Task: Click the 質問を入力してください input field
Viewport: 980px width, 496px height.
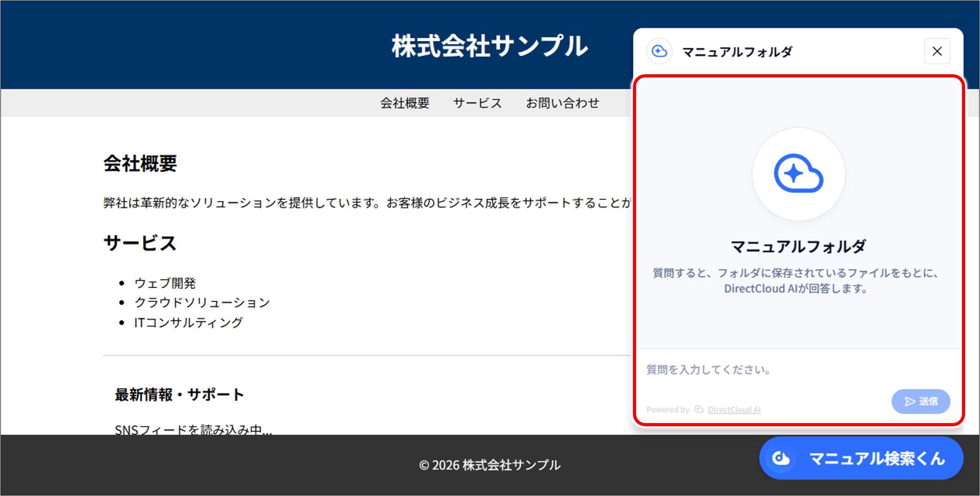Action: click(x=798, y=370)
